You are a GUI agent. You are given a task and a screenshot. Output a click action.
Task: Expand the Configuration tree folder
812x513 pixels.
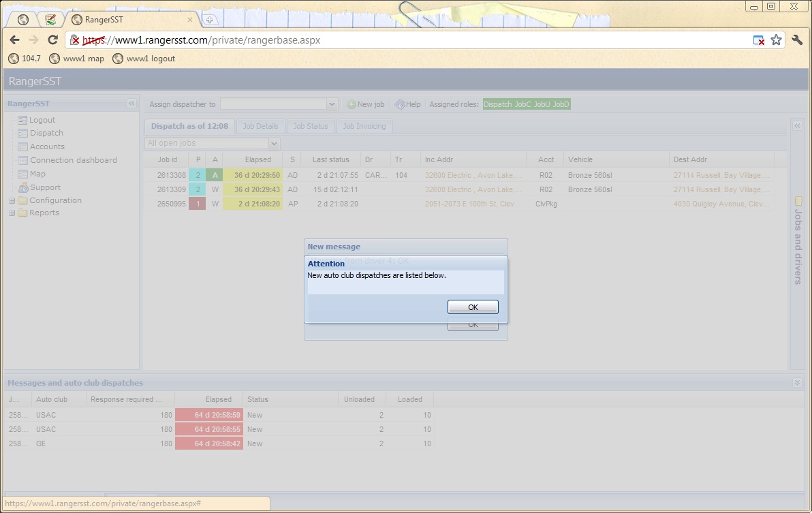coord(12,201)
